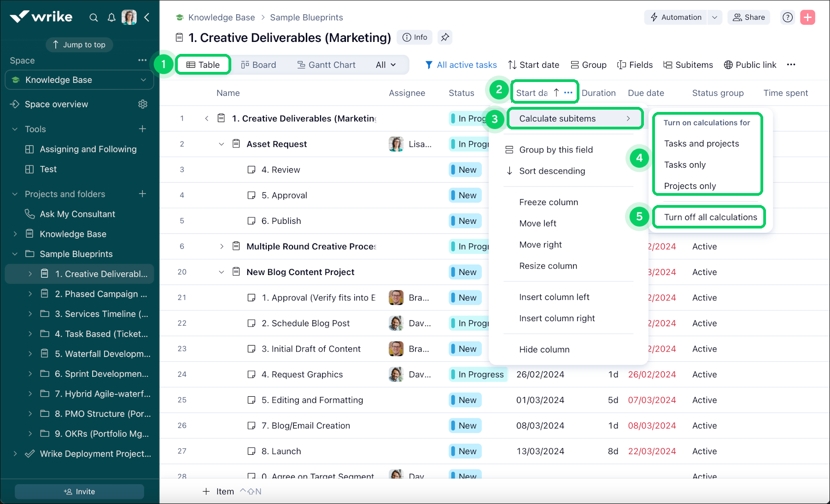
Task: Open the Subitems control
Action: [688, 64]
